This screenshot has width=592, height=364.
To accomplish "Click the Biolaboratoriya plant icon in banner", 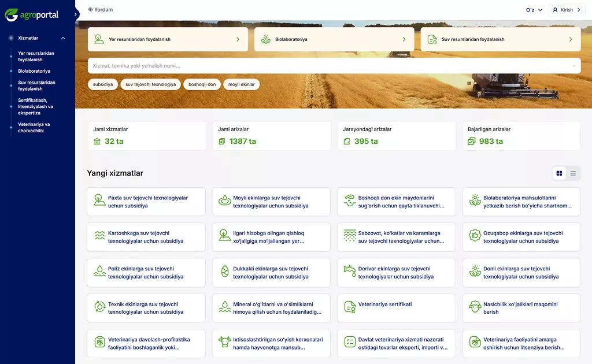I will 266,39.
